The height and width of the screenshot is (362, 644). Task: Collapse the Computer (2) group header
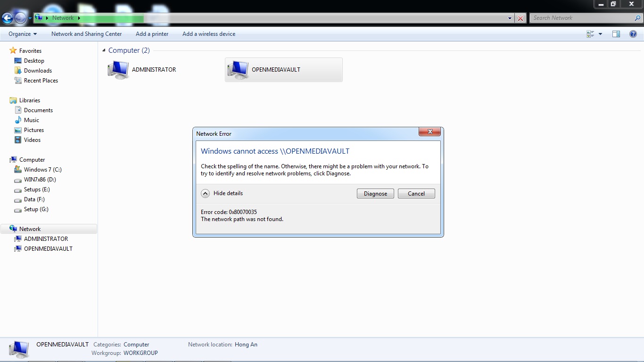[104, 50]
